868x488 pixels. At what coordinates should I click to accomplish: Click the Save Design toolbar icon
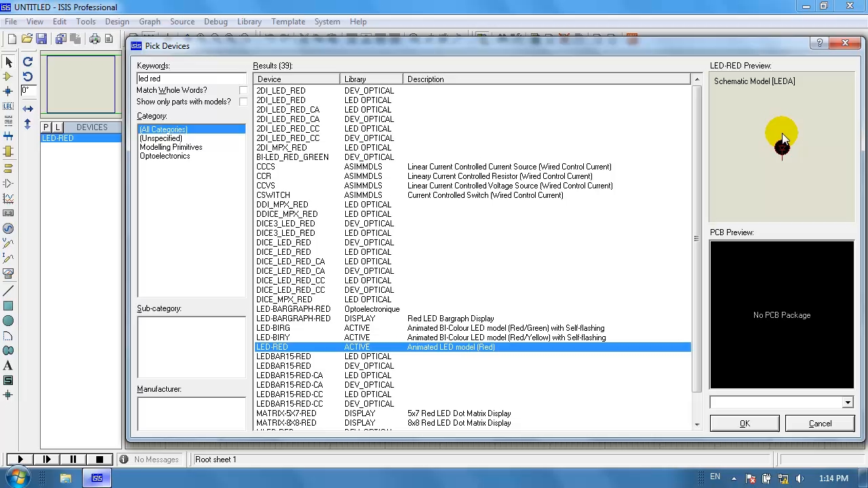click(x=41, y=39)
